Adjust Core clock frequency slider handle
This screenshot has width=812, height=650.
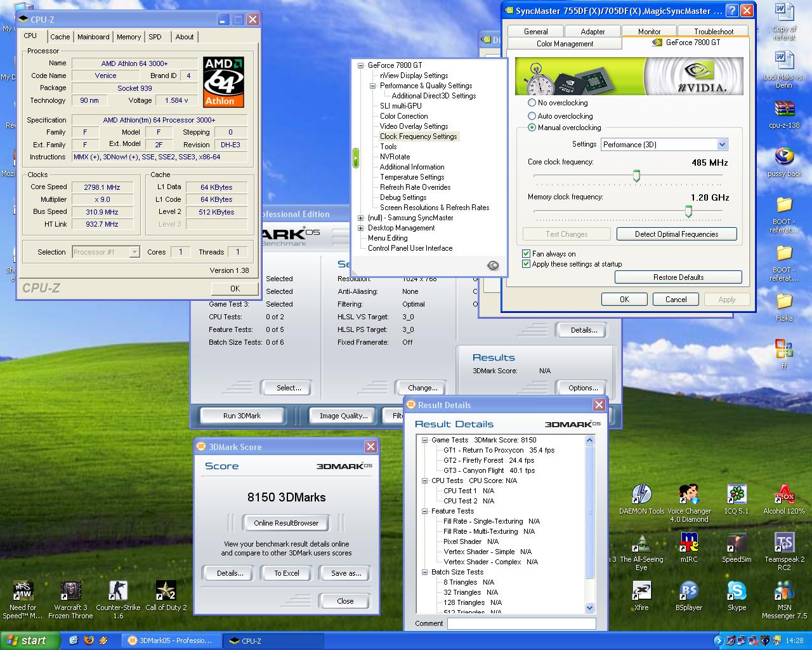point(636,176)
